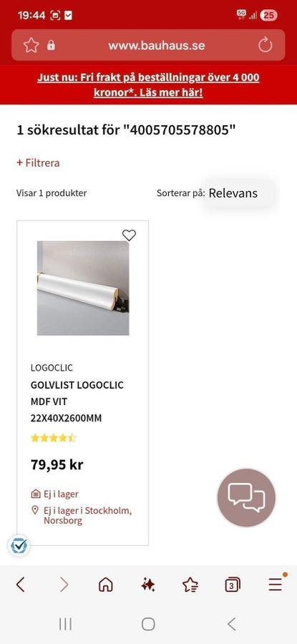Viewport: 297px width, 644px height.
Task: Go forward with the browser forward arrow
Action: pos(64,584)
